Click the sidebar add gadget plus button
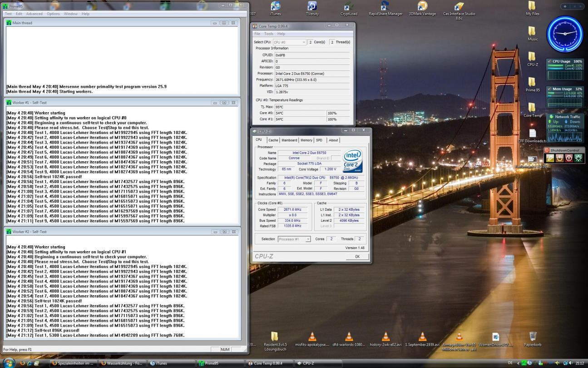 click(x=565, y=6)
